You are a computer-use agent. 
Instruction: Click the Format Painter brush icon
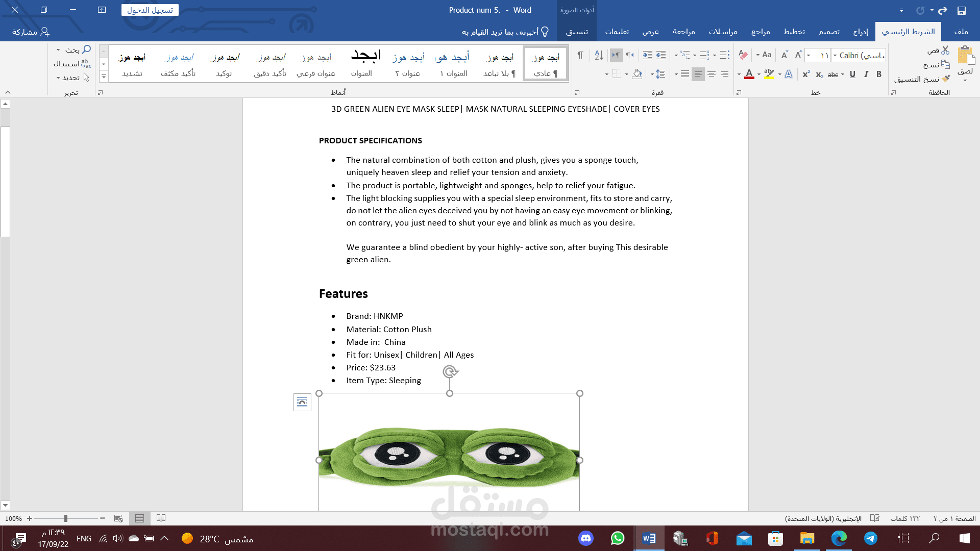(x=946, y=79)
